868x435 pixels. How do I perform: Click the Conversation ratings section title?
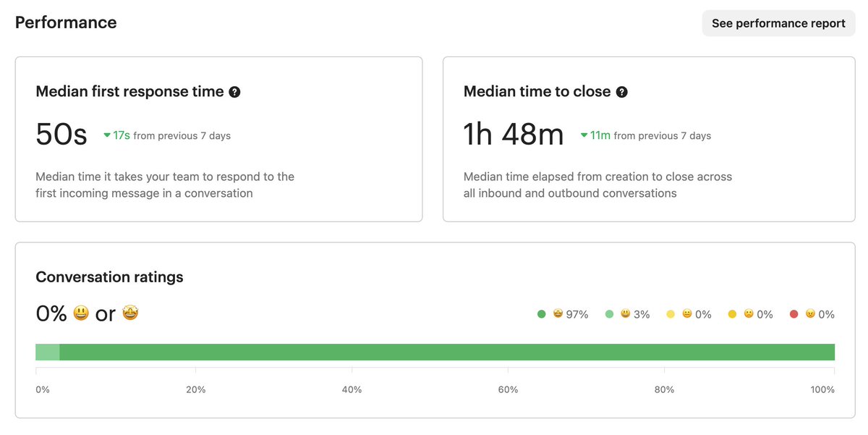pos(109,276)
